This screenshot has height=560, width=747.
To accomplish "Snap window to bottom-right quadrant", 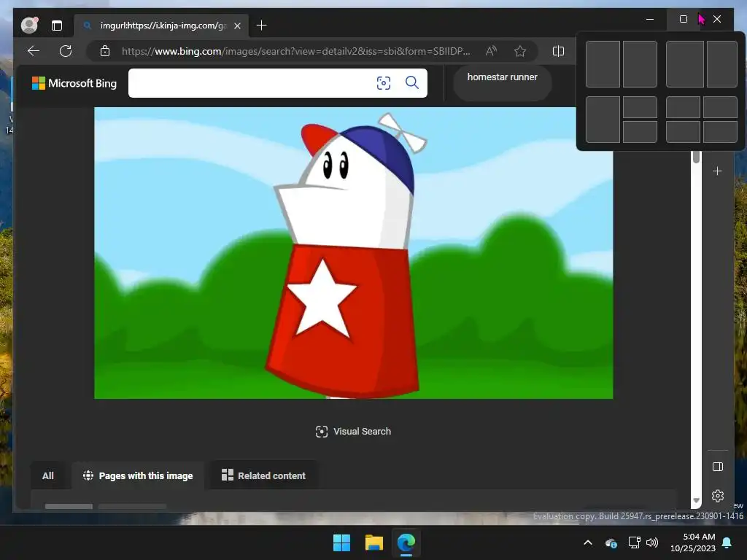I will tap(720, 132).
